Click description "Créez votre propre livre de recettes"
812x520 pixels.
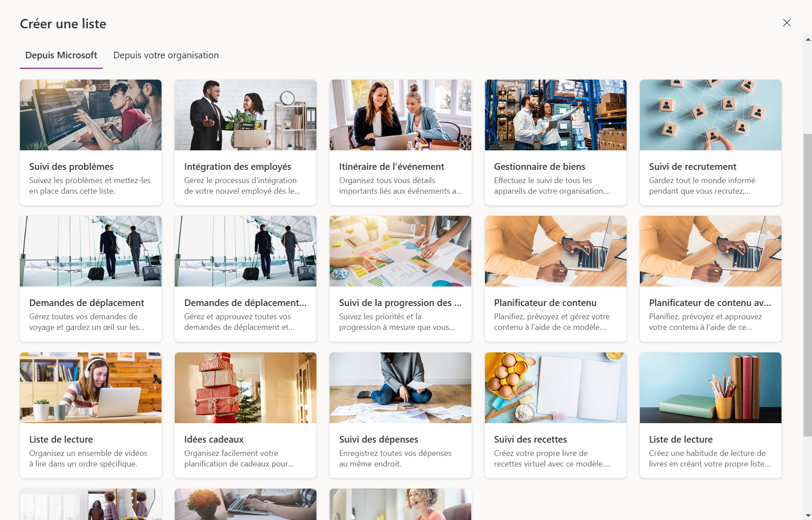552,459
